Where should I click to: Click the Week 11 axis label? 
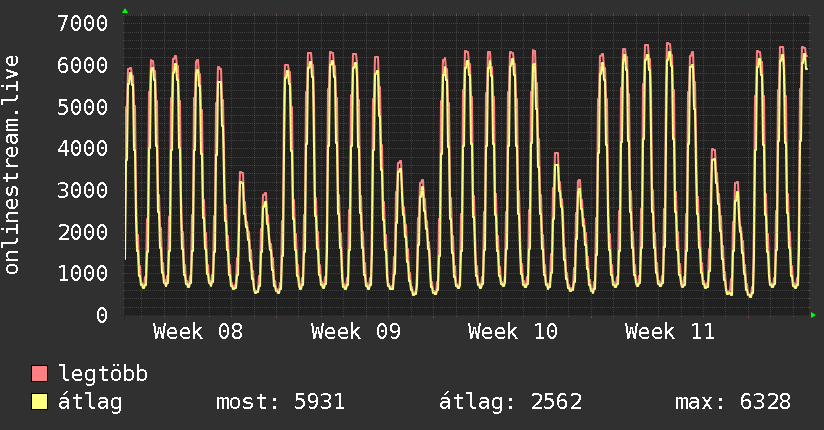(669, 332)
